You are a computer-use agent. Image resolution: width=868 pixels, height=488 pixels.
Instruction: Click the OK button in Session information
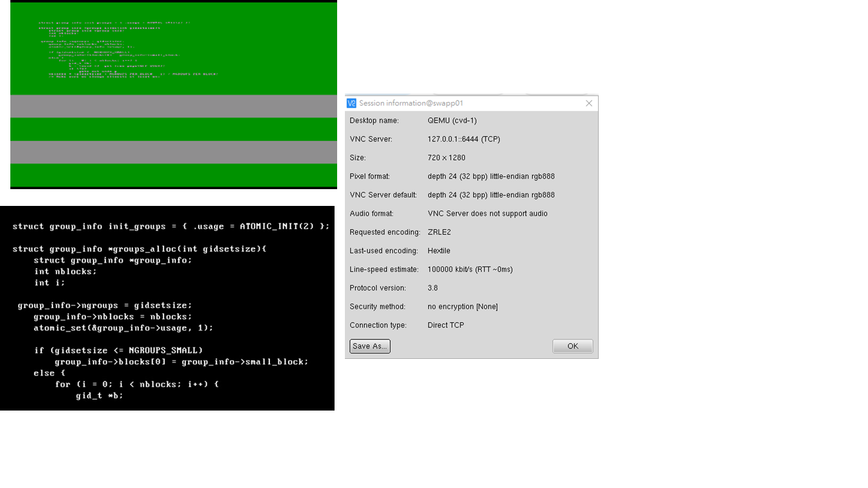coord(572,346)
